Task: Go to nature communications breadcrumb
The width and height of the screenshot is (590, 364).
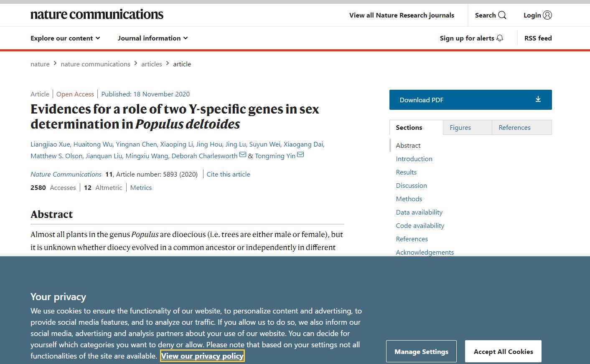Action: tap(95, 64)
